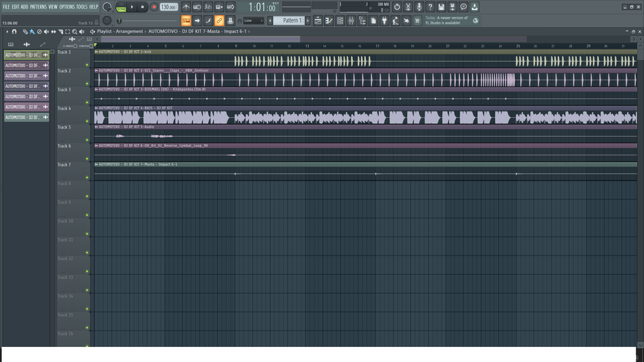Viewport: 644px width, 362px height.
Task: Open the Piano roll icon
Action: tap(329, 21)
